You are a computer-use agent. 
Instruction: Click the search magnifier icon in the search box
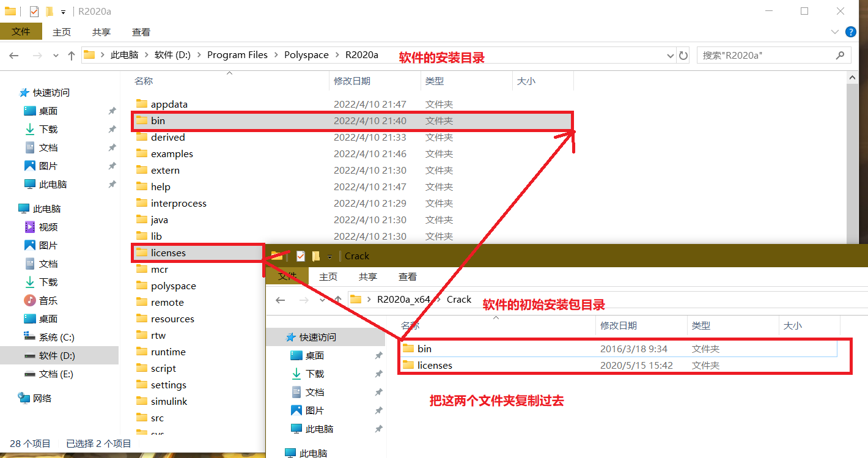click(x=840, y=55)
